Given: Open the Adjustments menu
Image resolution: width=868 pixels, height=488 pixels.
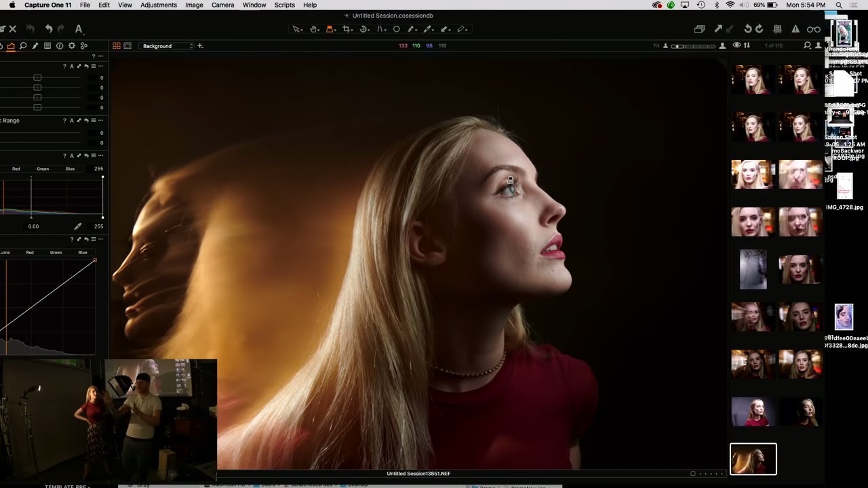Looking at the screenshot, I should (x=159, y=5).
